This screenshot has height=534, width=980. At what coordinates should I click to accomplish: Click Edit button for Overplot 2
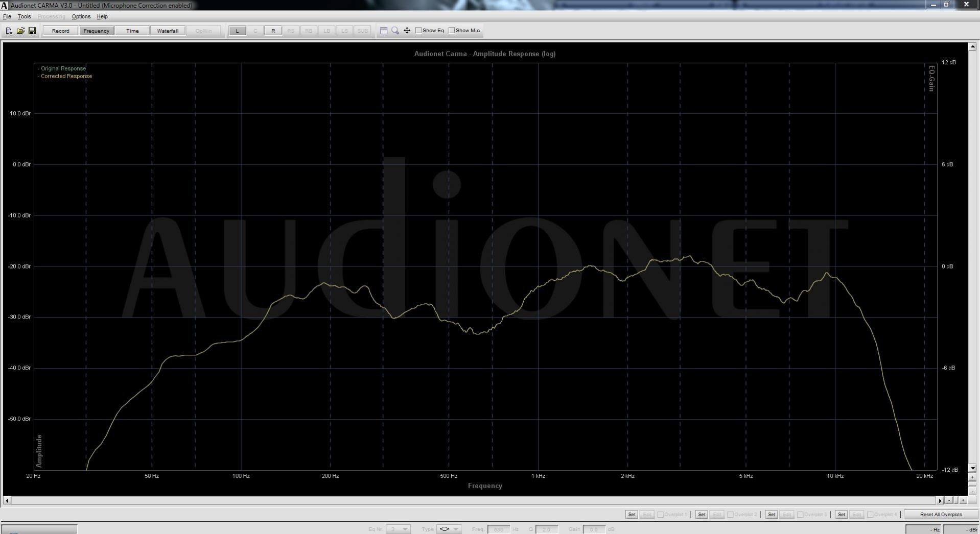pyautogui.click(x=717, y=515)
